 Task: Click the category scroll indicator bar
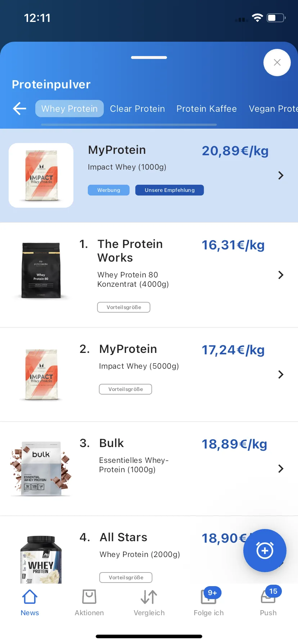pos(129,125)
